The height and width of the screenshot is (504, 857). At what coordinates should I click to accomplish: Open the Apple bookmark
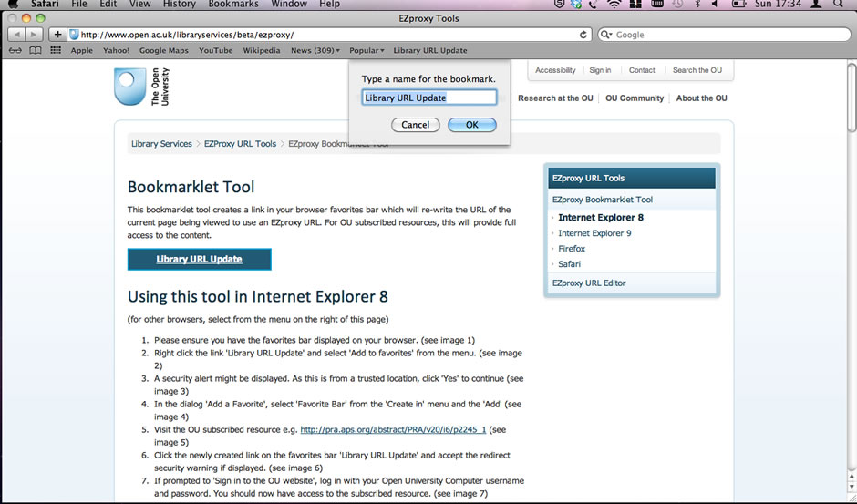pos(82,50)
